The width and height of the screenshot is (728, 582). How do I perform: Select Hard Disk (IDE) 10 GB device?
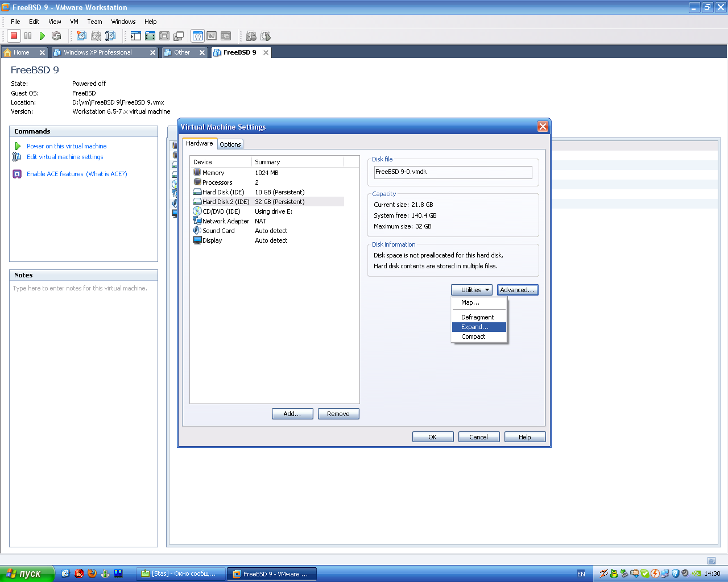(223, 192)
